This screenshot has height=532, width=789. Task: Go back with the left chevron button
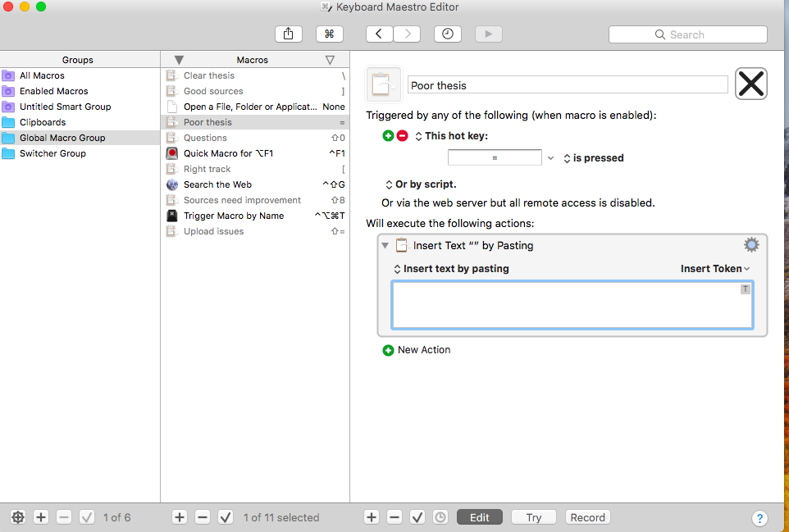379,34
